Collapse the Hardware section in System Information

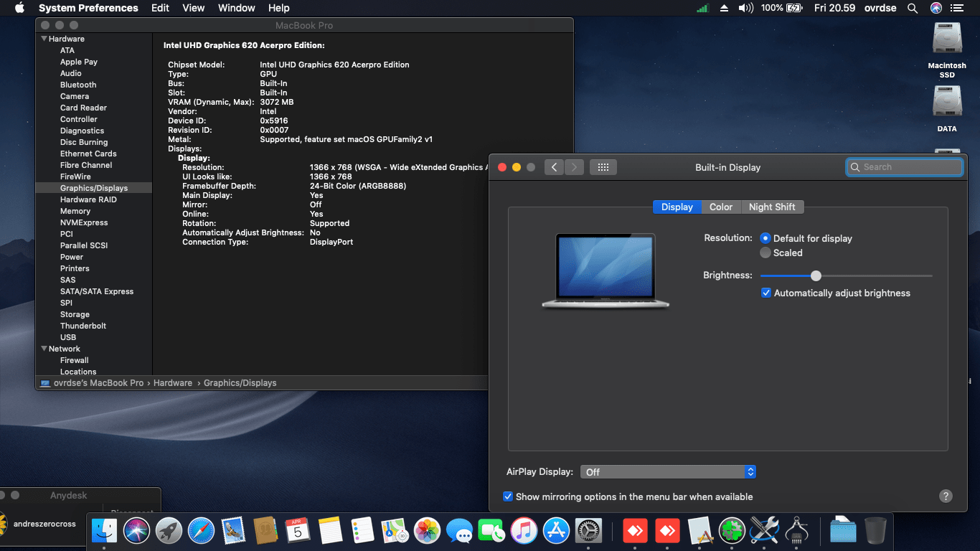[x=44, y=38]
